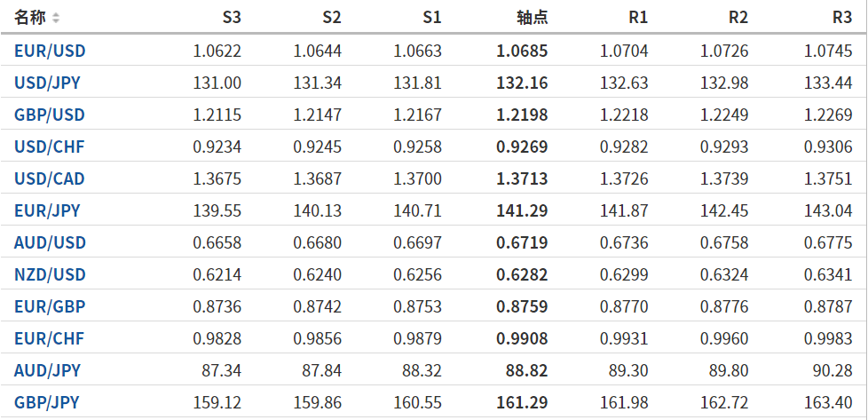Select EUR/USD pivot value 1.0685
The image size is (868, 420).
click(522, 51)
